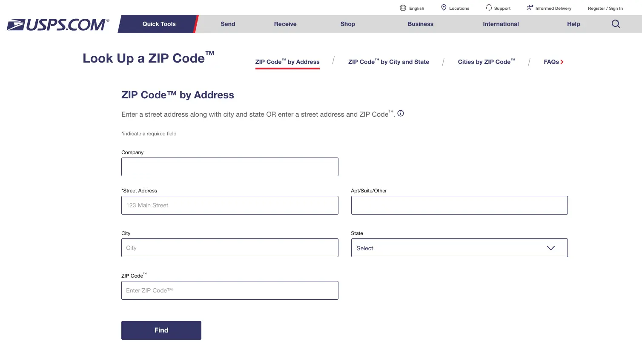Click the Apt/Suite/Other field
642x364 pixels.
(x=459, y=205)
